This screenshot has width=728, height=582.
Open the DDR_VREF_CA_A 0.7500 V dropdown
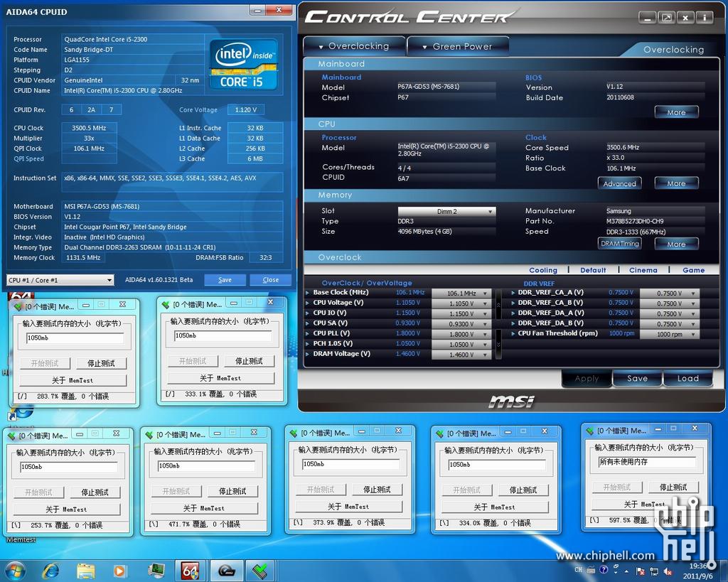tap(669, 293)
